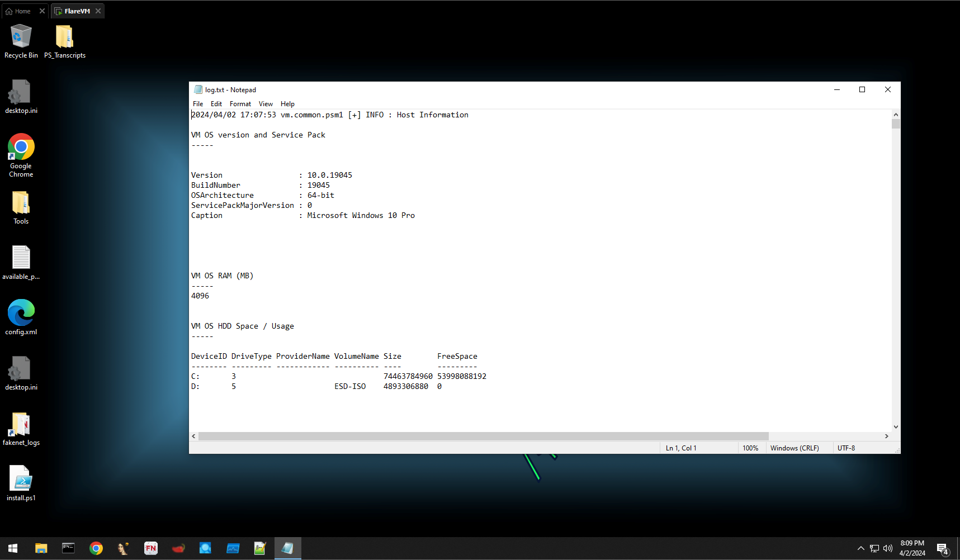Screen dimensions: 960x560
Task: Select the available_p... text file icon
Action: click(21, 263)
